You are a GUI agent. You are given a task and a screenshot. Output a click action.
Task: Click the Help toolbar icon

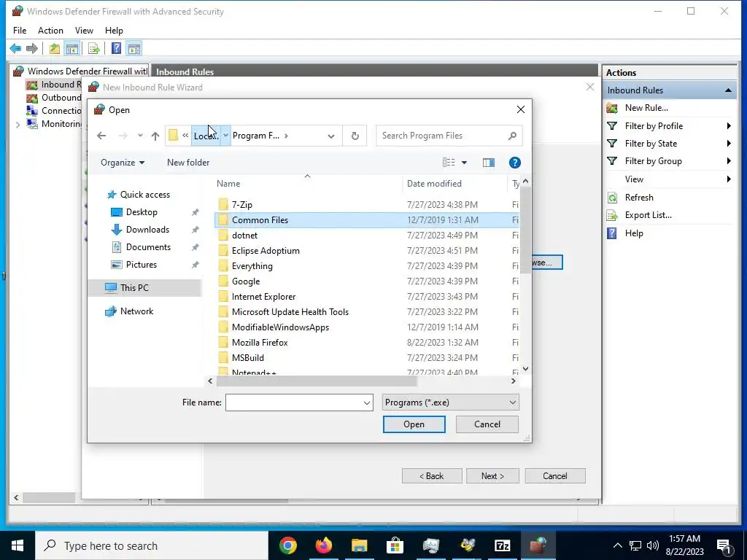pos(116,48)
